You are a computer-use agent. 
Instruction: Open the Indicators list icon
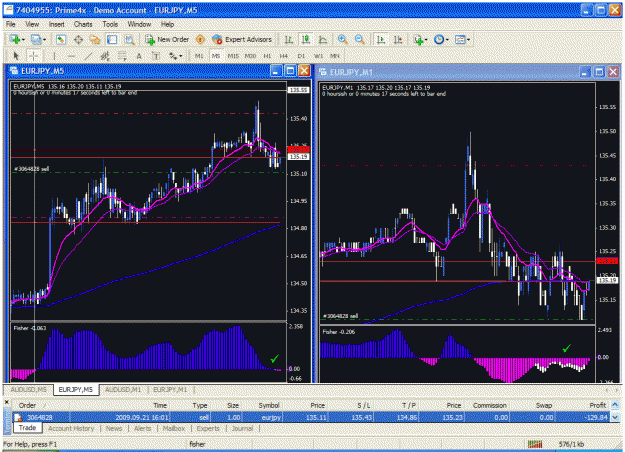(418, 39)
